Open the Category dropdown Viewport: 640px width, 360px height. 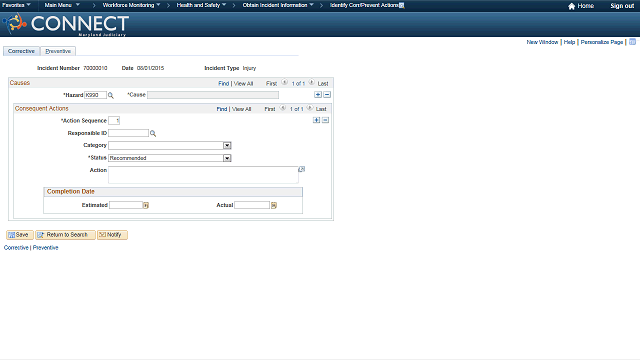click(x=227, y=145)
